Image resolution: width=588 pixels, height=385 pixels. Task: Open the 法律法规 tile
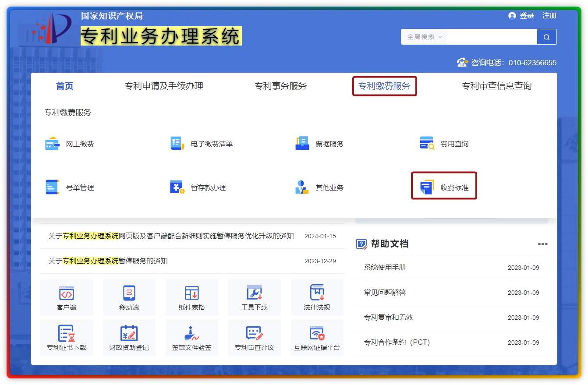(x=317, y=298)
